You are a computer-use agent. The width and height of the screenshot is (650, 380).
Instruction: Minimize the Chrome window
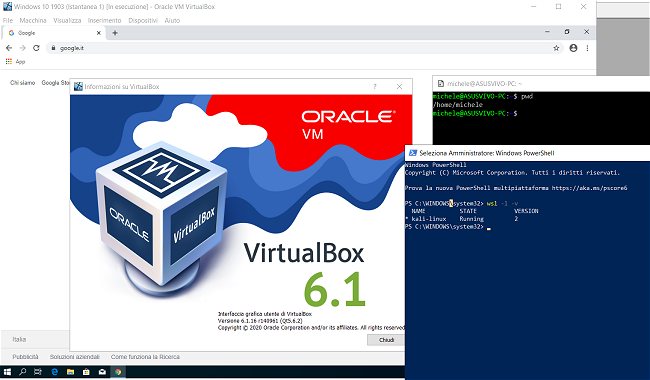tap(547, 32)
